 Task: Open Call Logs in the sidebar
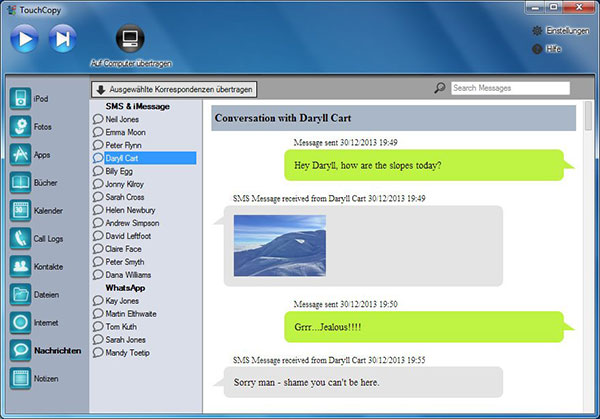[21, 238]
